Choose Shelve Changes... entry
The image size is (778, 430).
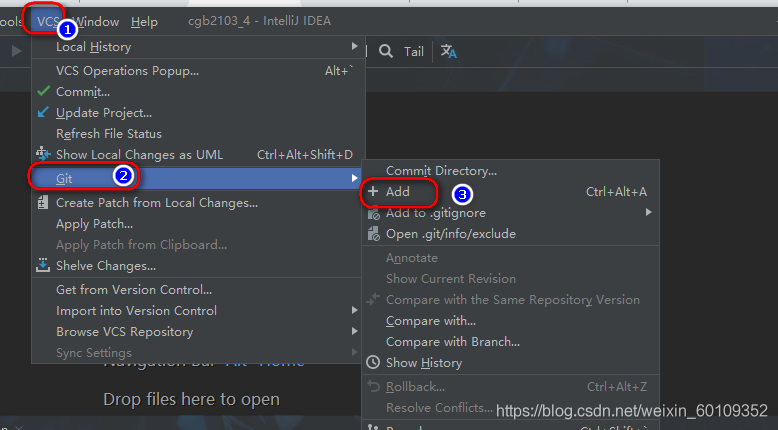[106, 266]
